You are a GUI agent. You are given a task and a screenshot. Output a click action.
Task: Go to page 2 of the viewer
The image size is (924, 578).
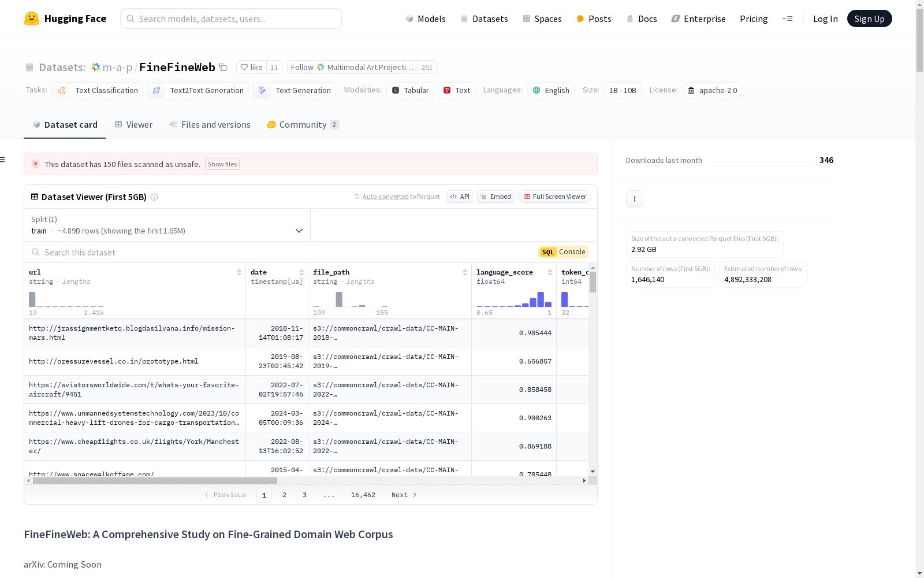(x=284, y=495)
